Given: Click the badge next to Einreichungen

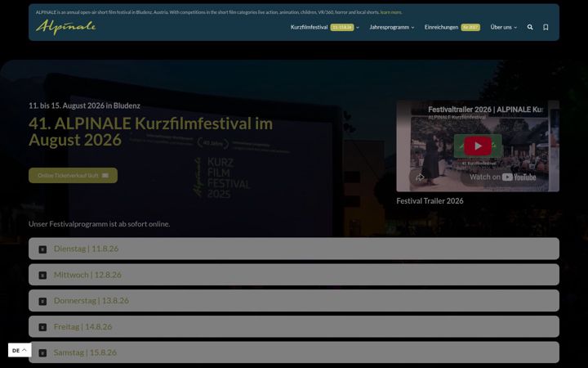Looking at the screenshot, I should click(470, 27).
